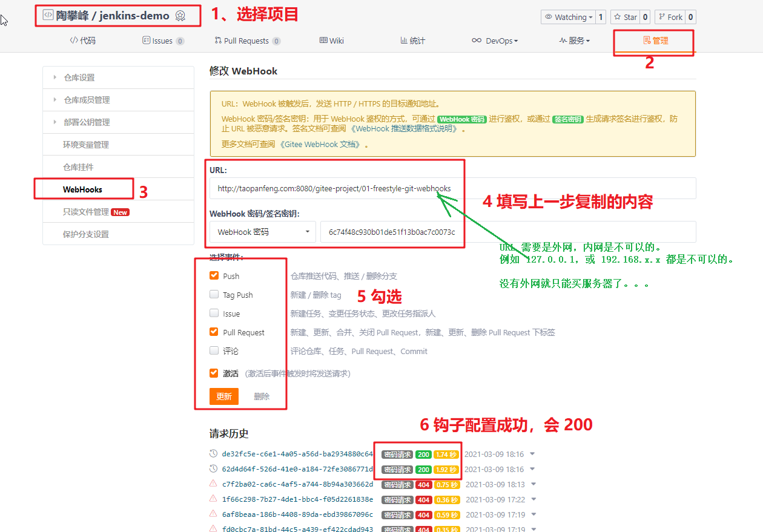This screenshot has height=532, width=763.
Task: Expand details of the 18:13 request
Action: pyautogui.click(x=532, y=484)
